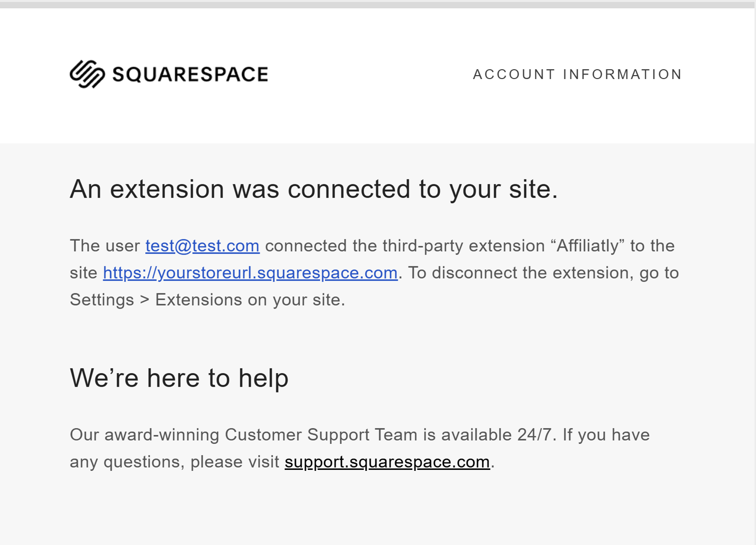The image size is (756, 545).
Task: Click the 'any questions, please visit' text
Action: [x=174, y=462]
